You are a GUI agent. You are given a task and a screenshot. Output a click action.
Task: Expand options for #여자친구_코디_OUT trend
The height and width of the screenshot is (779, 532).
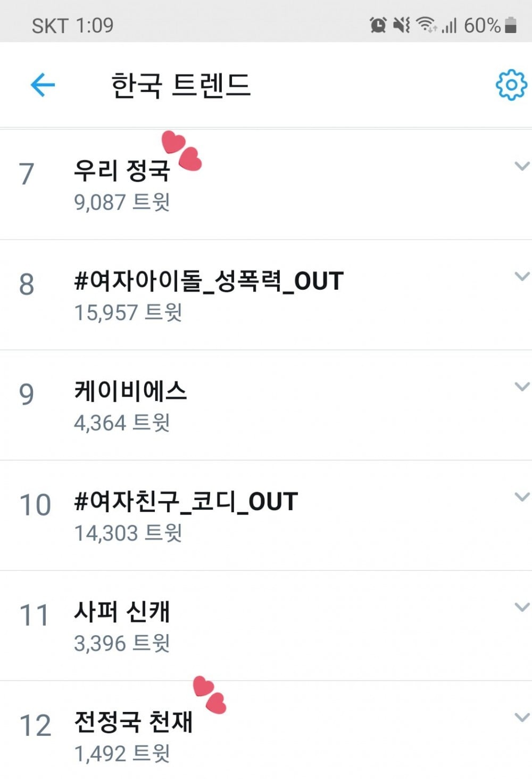(x=522, y=497)
